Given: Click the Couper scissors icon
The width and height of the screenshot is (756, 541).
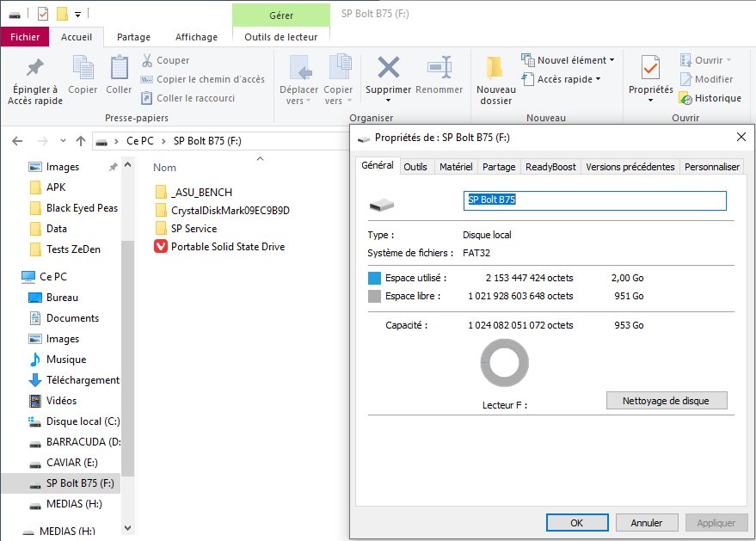Looking at the screenshot, I should 147,60.
